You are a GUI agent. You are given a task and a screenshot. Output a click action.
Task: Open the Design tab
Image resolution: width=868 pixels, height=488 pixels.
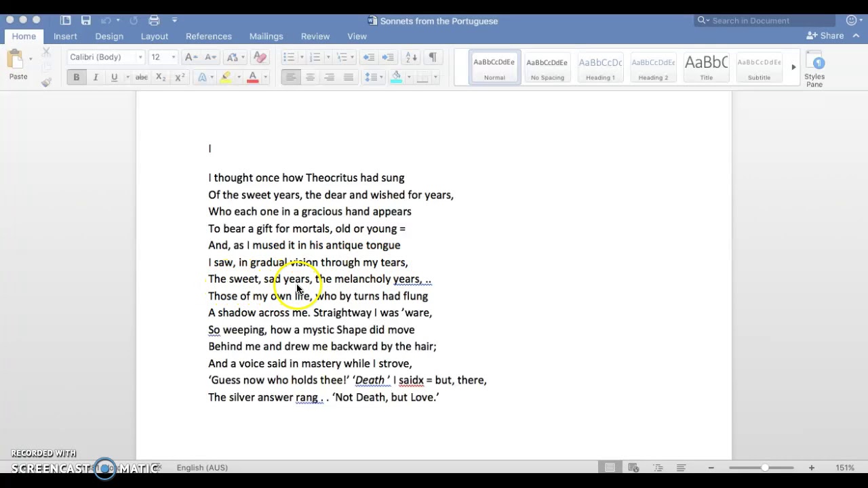[109, 36]
